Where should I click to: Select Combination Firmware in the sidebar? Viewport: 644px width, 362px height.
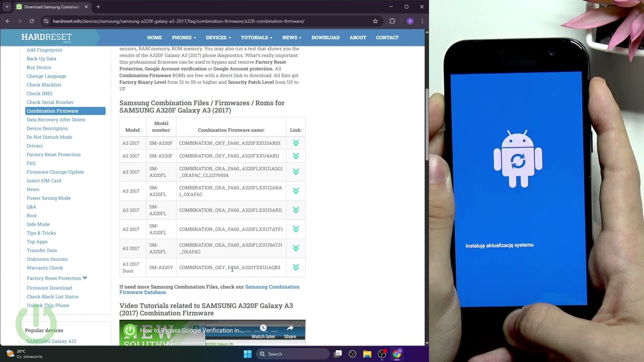click(65, 111)
